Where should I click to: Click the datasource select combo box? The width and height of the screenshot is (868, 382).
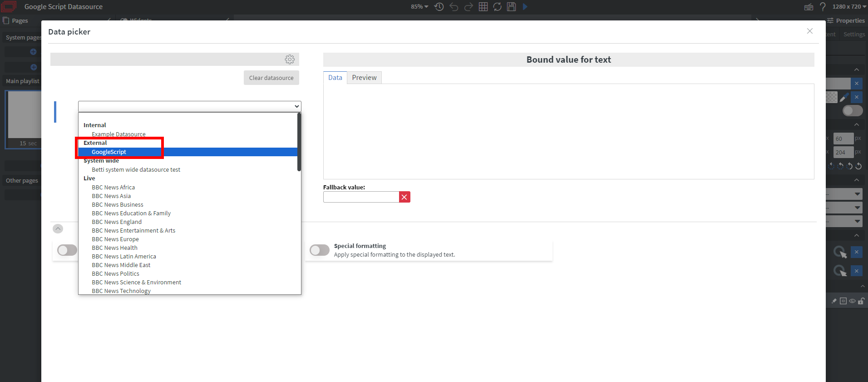coord(190,106)
